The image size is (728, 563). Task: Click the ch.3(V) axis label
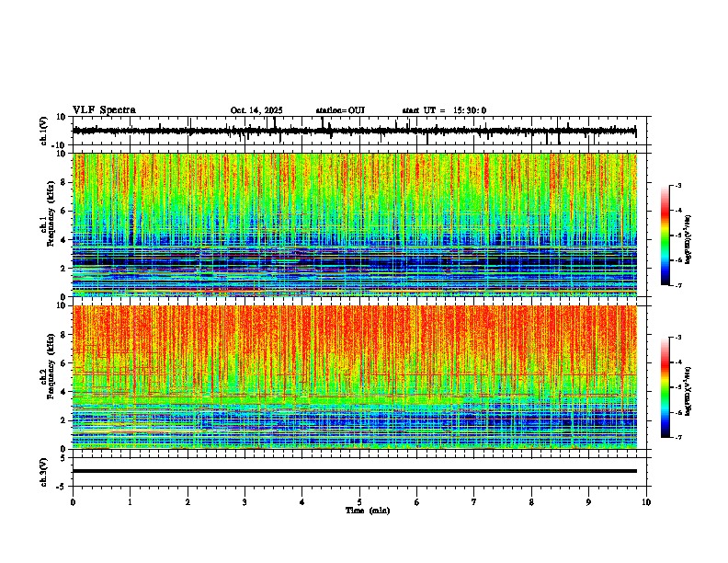tap(44, 473)
